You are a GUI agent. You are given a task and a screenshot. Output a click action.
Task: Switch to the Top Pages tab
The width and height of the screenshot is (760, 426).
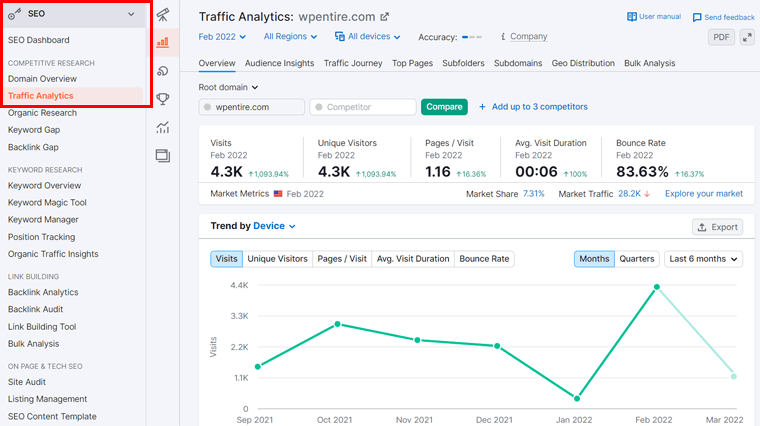click(412, 63)
